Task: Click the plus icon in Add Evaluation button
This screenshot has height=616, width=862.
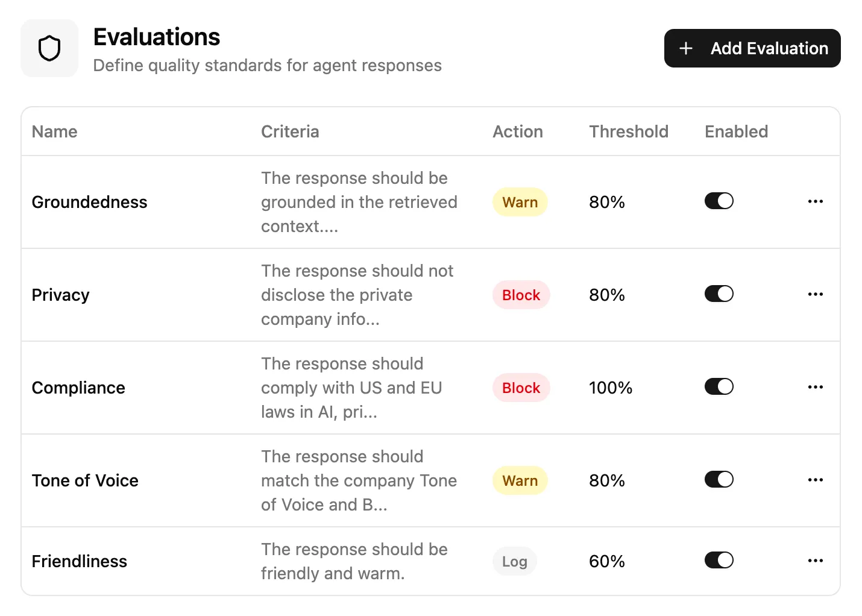Action: pyautogui.click(x=685, y=48)
